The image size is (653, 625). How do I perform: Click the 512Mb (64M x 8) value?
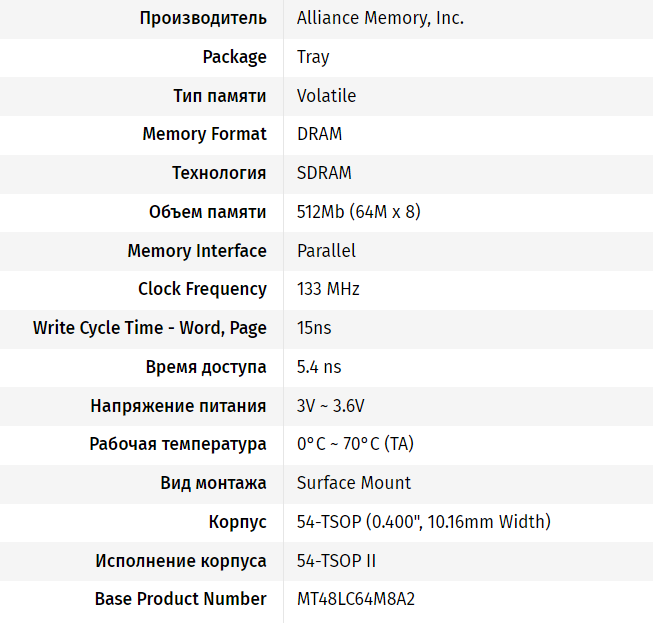click(x=358, y=212)
